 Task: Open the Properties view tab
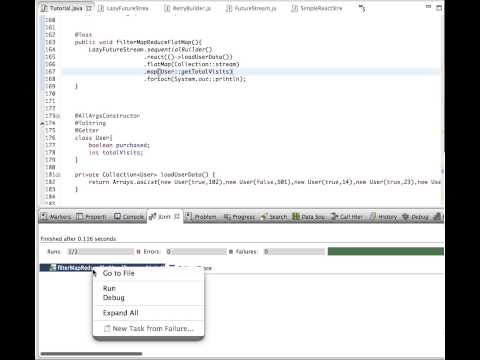(91, 217)
